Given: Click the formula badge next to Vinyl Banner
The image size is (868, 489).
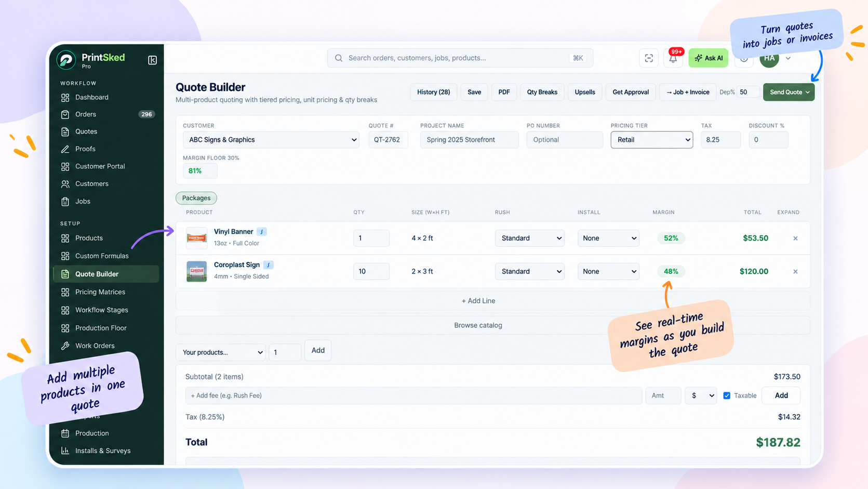Looking at the screenshot, I should (262, 232).
